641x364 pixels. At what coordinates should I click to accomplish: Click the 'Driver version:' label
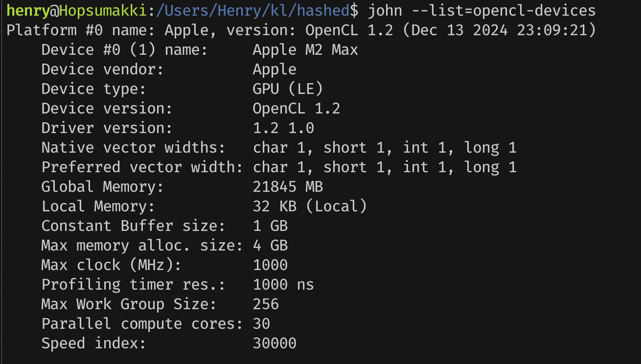click(x=107, y=128)
